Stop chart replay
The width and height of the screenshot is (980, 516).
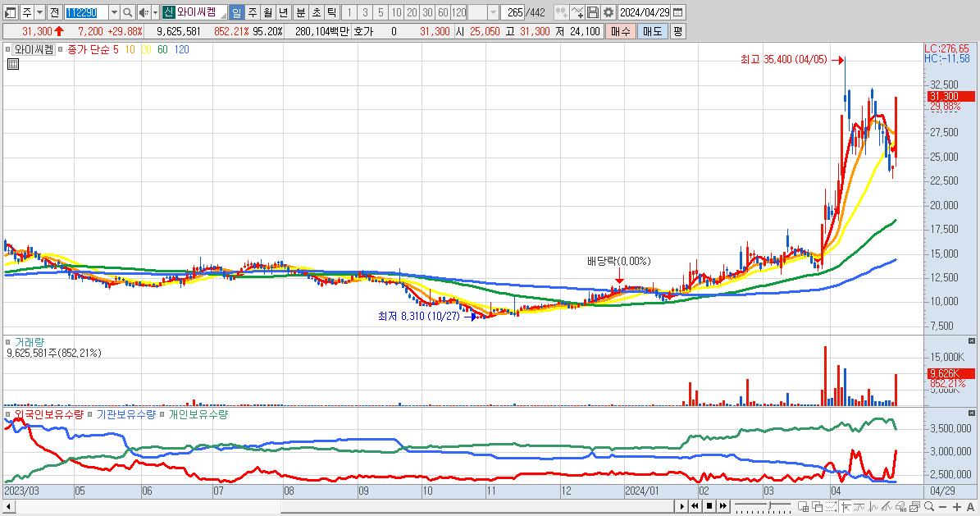[709, 506]
